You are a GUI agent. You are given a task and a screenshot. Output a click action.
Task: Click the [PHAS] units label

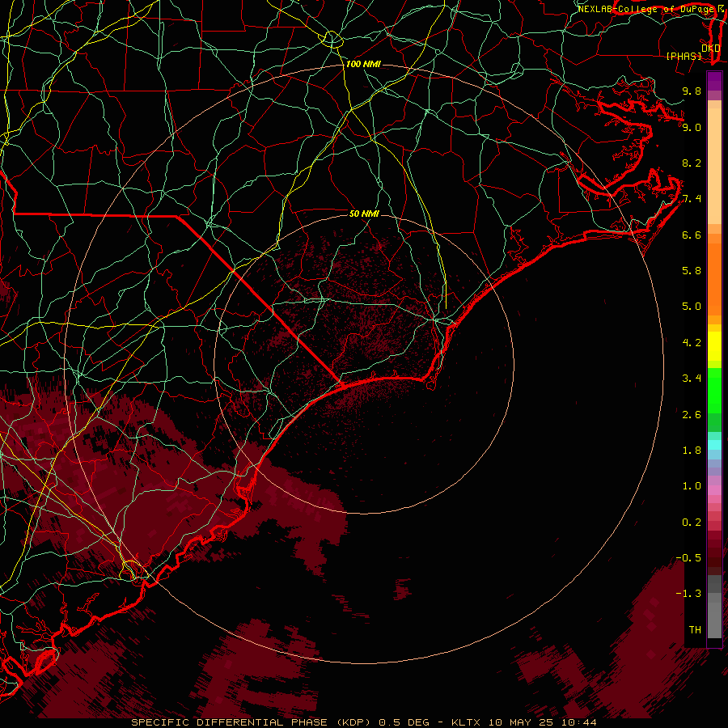pyautogui.click(x=684, y=56)
